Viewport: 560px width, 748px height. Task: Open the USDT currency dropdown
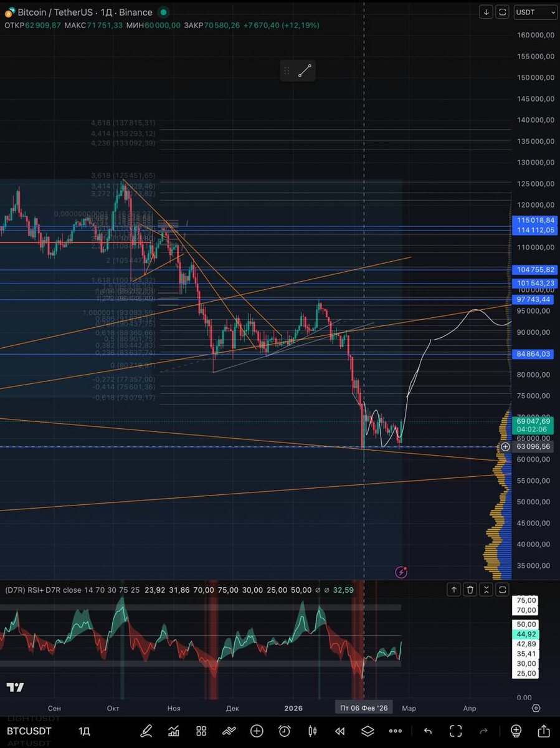click(x=536, y=12)
